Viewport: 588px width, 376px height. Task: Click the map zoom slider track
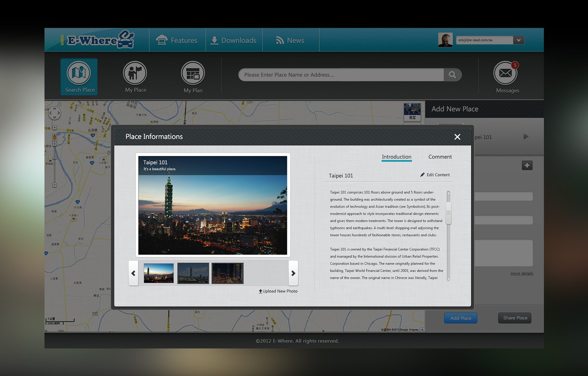coord(54,165)
